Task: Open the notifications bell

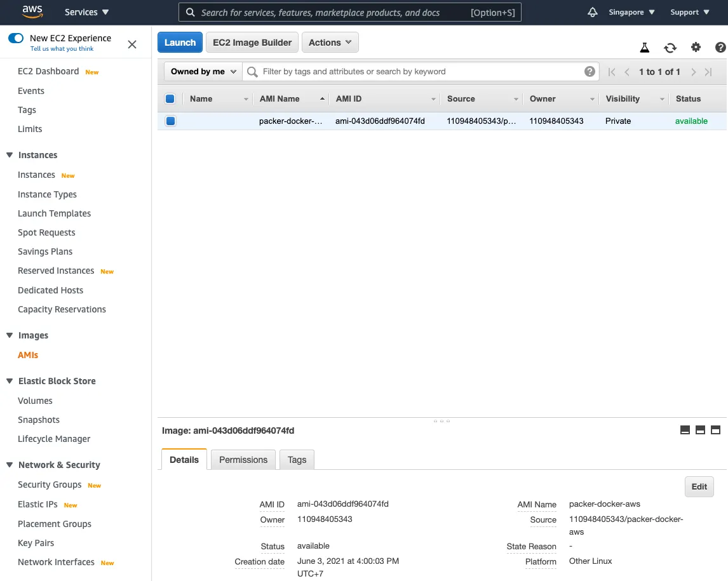Action: [593, 12]
